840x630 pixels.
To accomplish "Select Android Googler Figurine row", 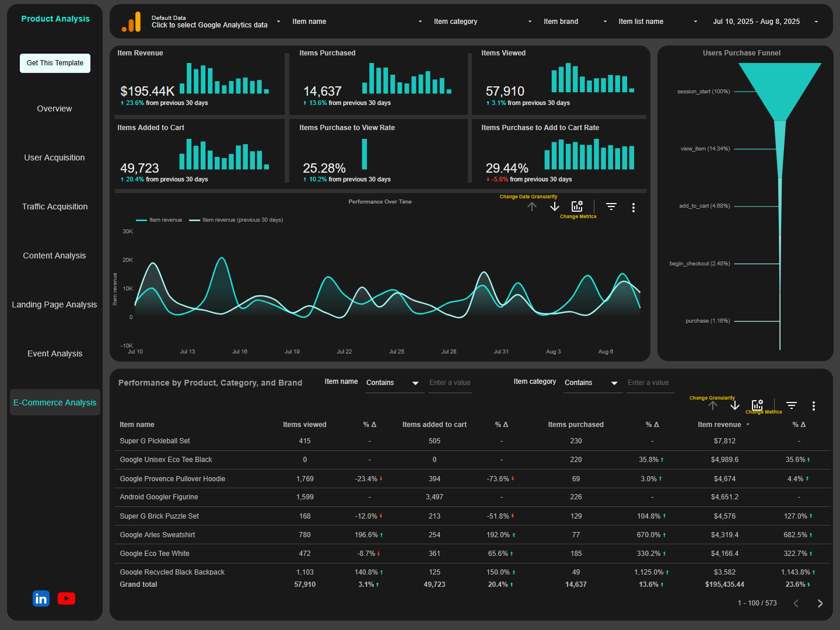I will 473,497.
